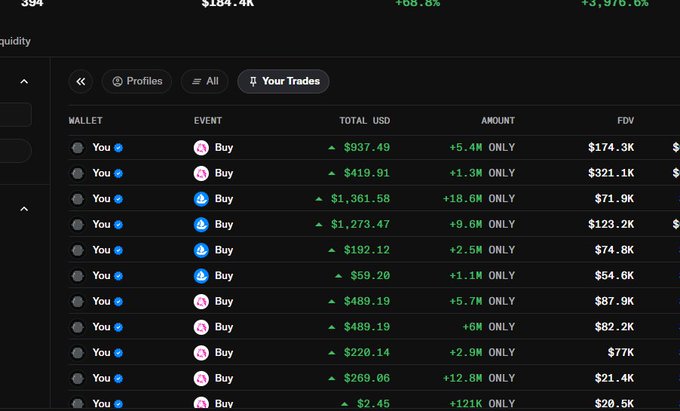Click the $174.3K FDV value
Image resolution: width=680 pixels, height=411 pixels.
[611, 148]
